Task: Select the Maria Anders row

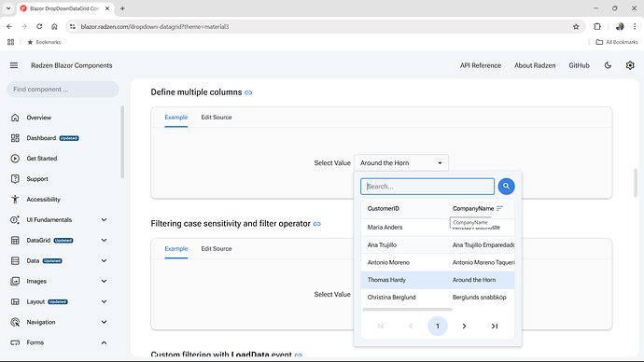Action: click(438, 227)
